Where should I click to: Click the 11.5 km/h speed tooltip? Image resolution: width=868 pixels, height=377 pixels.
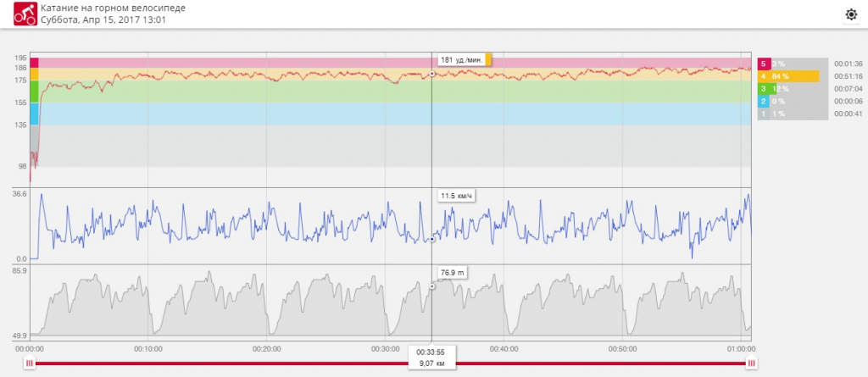click(x=455, y=197)
